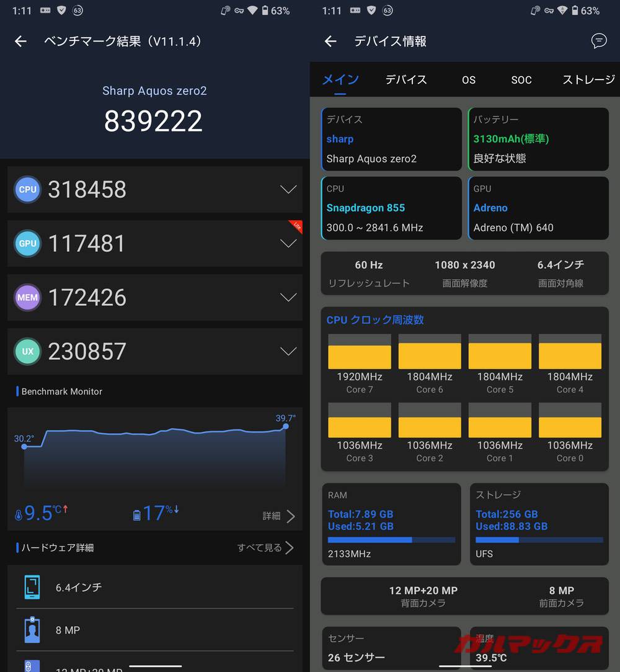This screenshot has width=620, height=672.
Task: Tap the thermometer temperature icon
Action: click(x=19, y=515)
